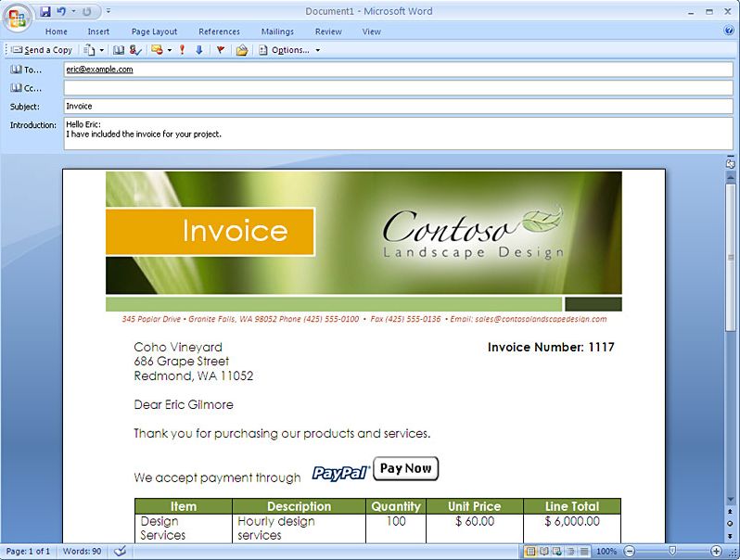Click the Undo arrow icon
This screenshot has height=560, width=740.
point(61,11)
